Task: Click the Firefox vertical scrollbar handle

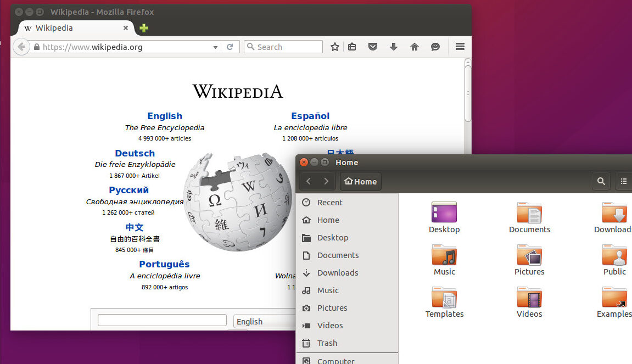Action: [x=468, y=93]
